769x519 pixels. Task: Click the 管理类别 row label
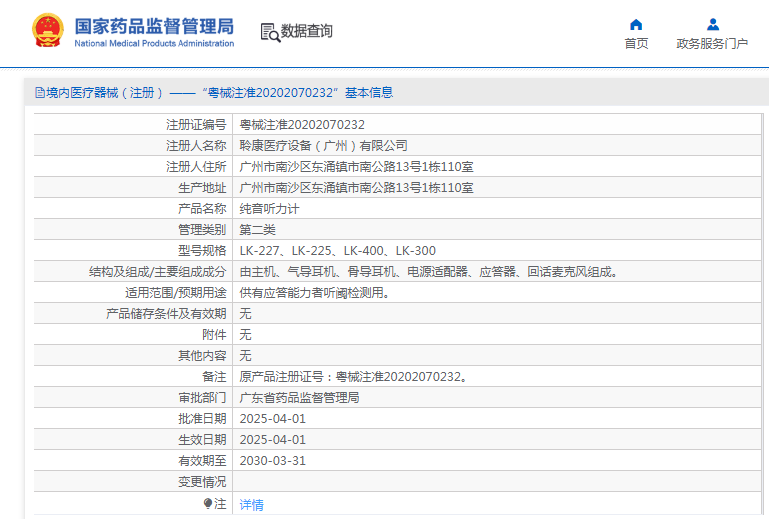pyautogui.click(x=202, y=230)
